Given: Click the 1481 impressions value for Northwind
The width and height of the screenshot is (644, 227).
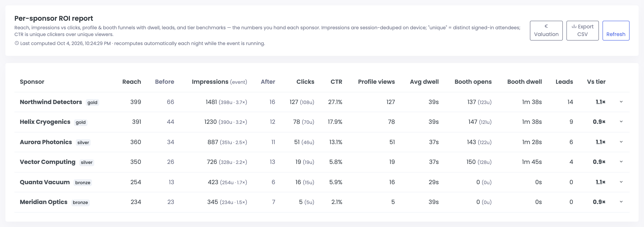Looking at the screenshot, I should (211, 102).
